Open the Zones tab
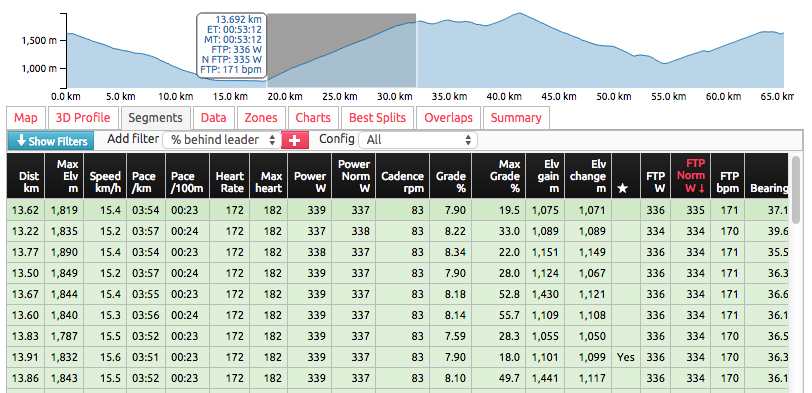812x393 pixels. point(261,118)
